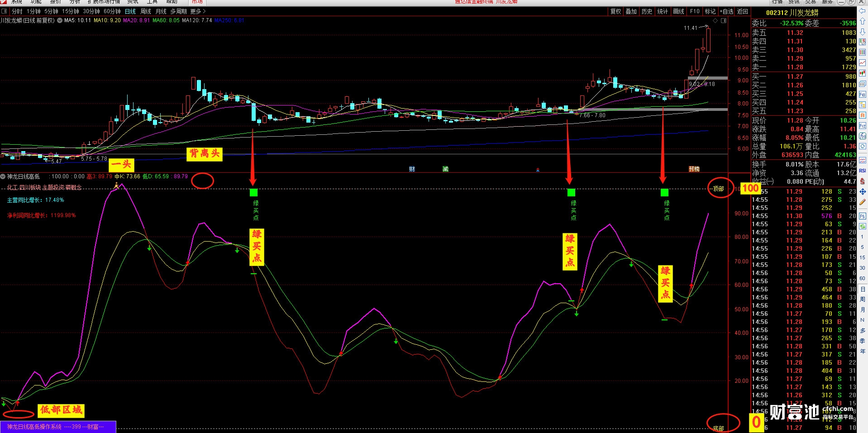Click the FS icon in right toolbar

(x=863, y=216)
